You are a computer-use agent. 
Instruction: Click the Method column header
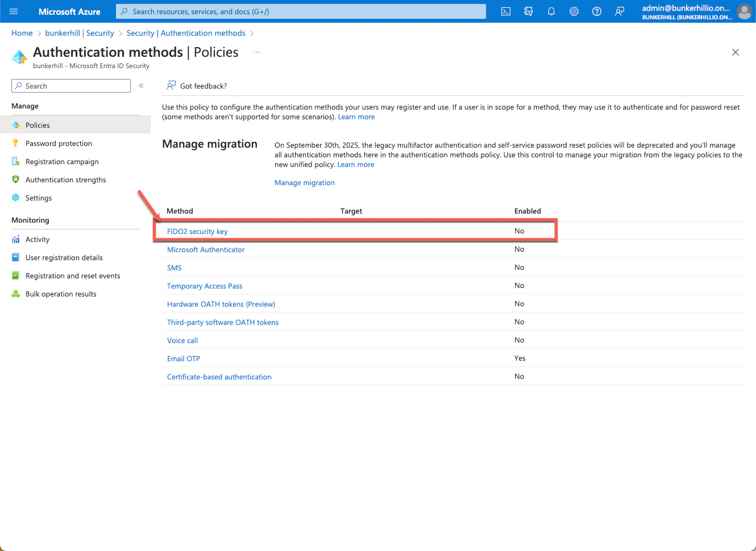click(180, 211)
